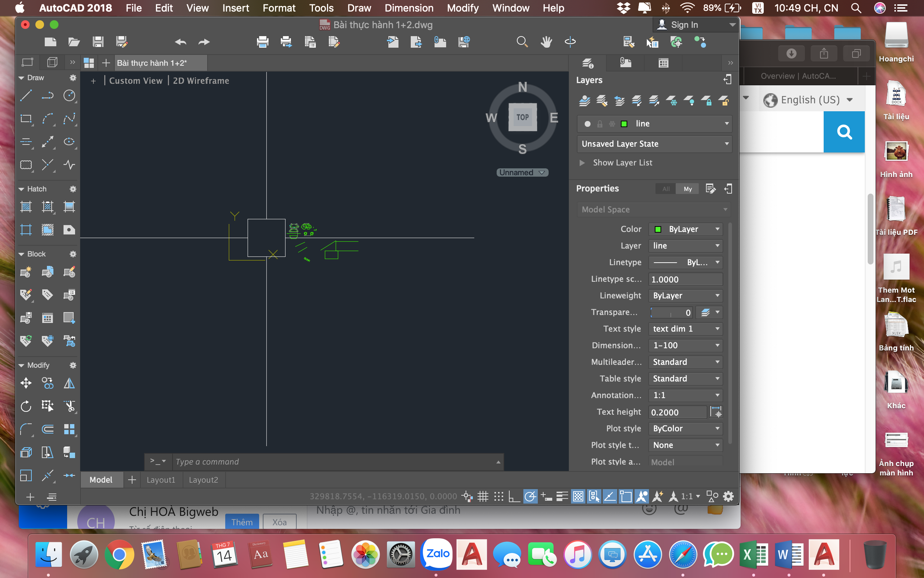Image resolution: width=924 pixels, height=578 pixels.
Task: Toggle grid display in status bar
Action: click(x=483, y=496)
